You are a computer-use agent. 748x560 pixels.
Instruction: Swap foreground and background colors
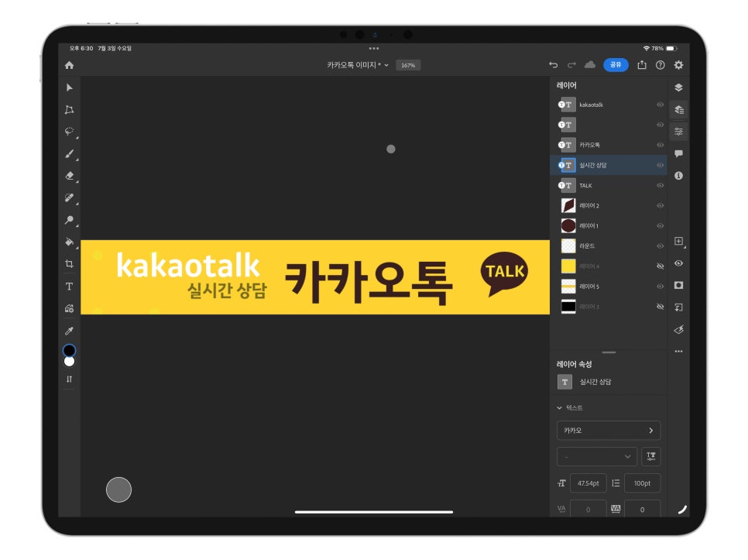69,380
